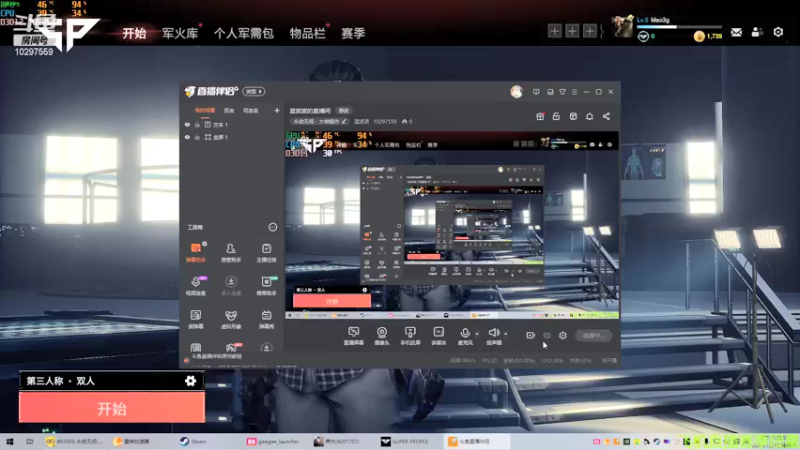Select the third scene tab in streaming app

(x=251, y=110)
